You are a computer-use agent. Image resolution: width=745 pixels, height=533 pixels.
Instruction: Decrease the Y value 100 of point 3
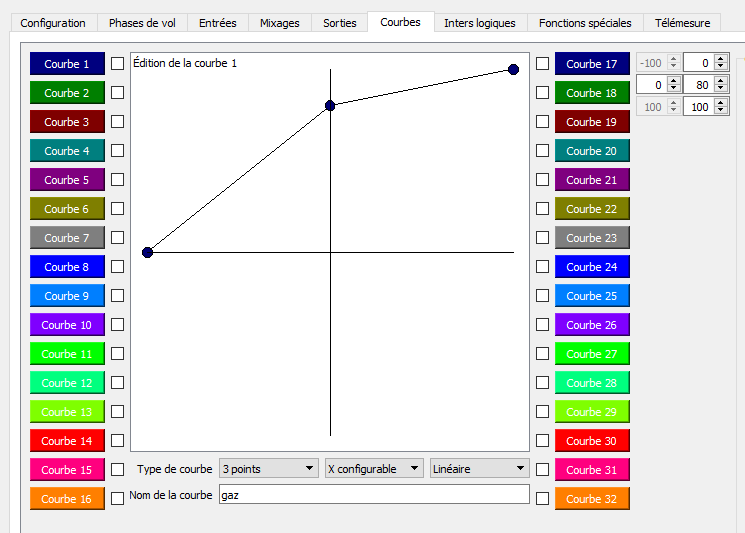pos(721,110)
